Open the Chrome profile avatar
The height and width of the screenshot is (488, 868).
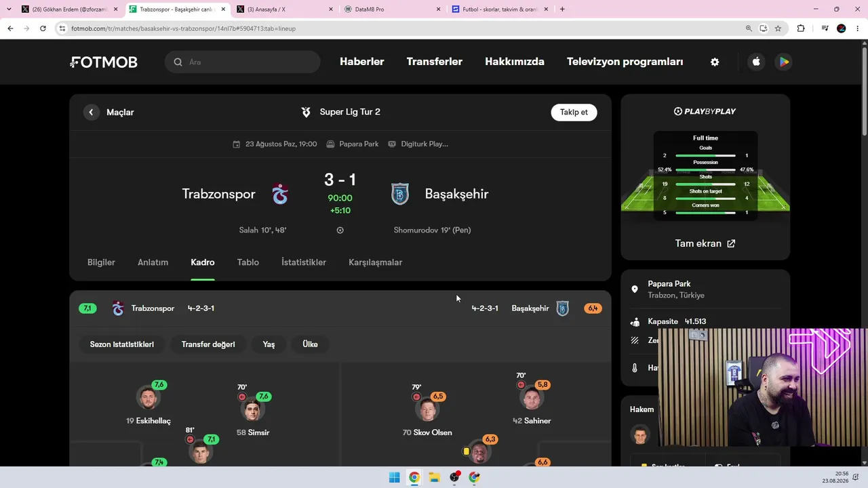pyautogui.click(x=842, y=28)
